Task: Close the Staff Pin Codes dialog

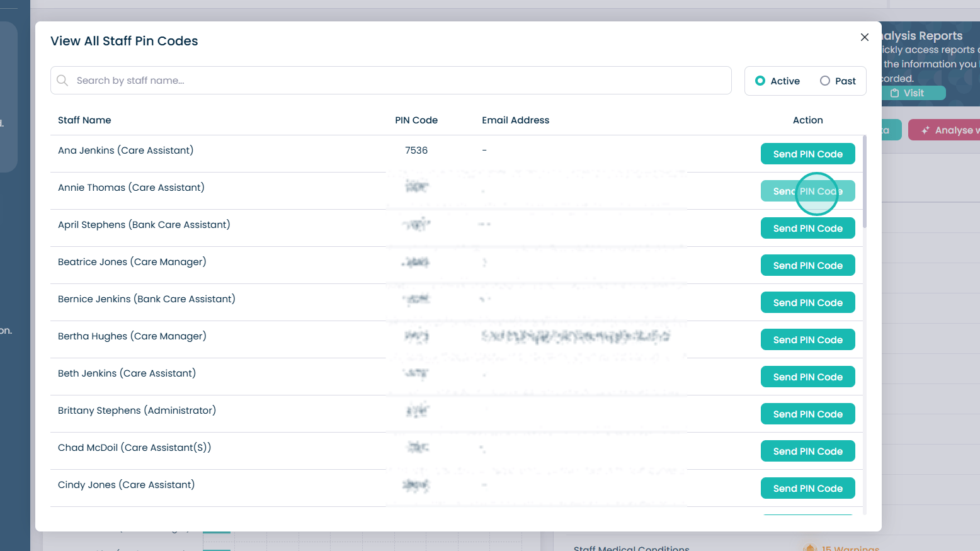Action: point(865,37)
